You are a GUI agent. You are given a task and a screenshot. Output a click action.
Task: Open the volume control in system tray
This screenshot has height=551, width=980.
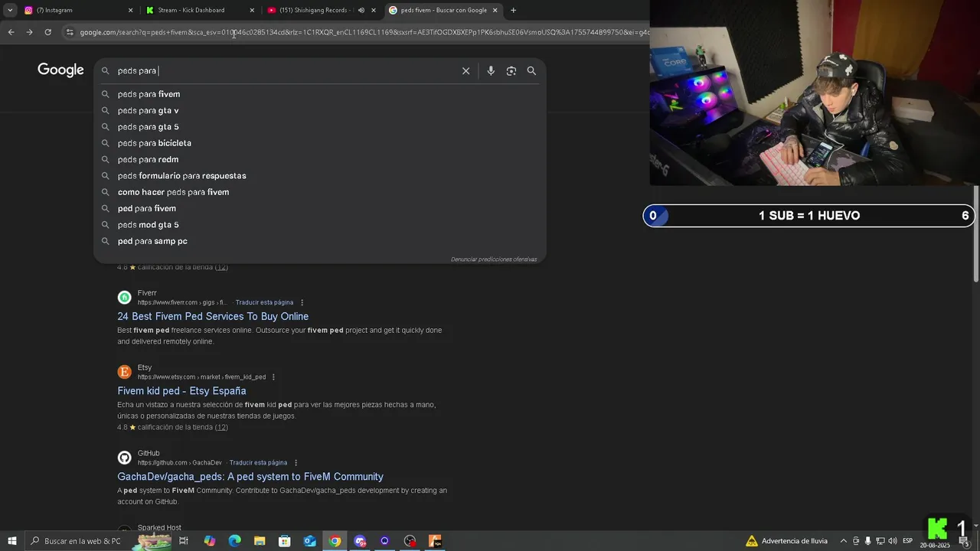(892, 541)
